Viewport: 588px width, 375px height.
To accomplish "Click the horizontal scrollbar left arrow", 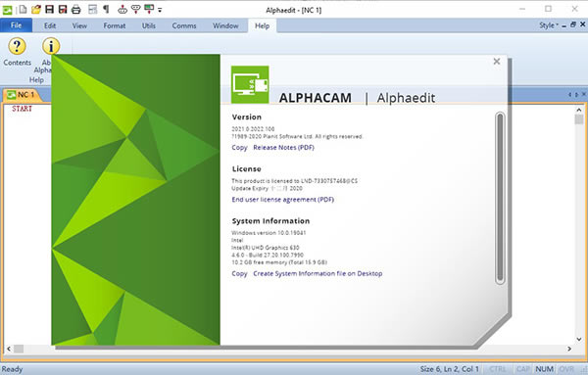I will [9, 349].
